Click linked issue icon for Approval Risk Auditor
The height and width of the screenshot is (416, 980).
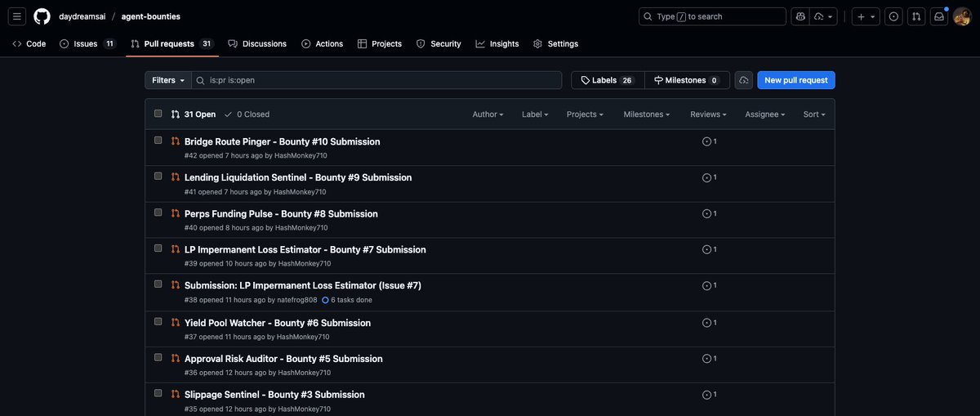tap(709, 358)
